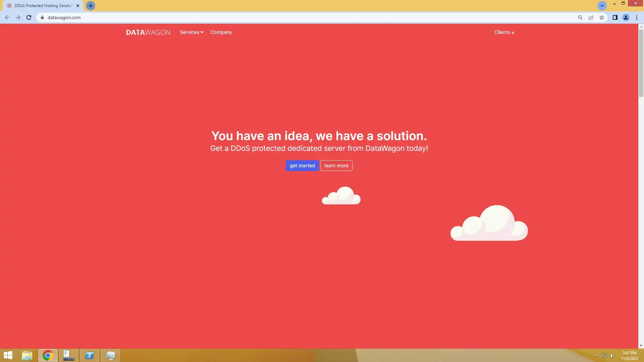Show hidden system tray icons

point(596,356)
